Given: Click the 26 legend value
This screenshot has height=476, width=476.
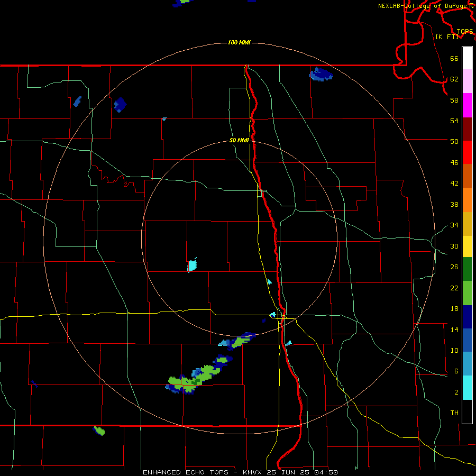Looking at the screenshot, I should pos(454,267).
